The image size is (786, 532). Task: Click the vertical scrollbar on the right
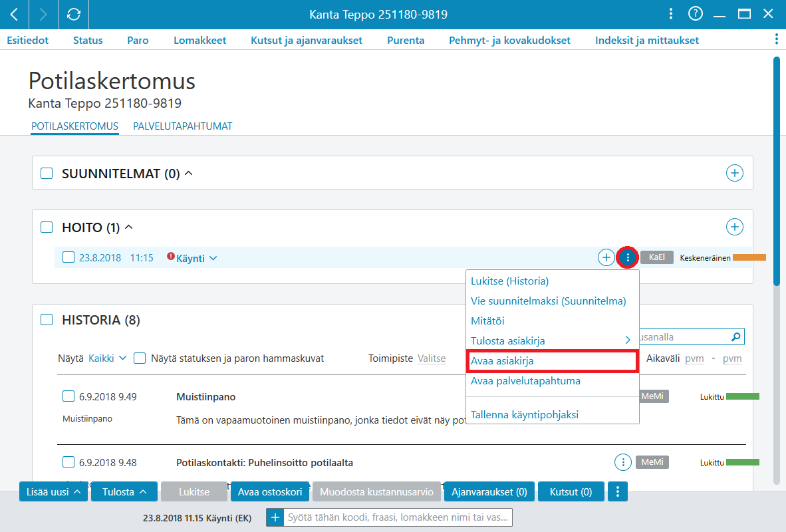[x=777, y=172]
